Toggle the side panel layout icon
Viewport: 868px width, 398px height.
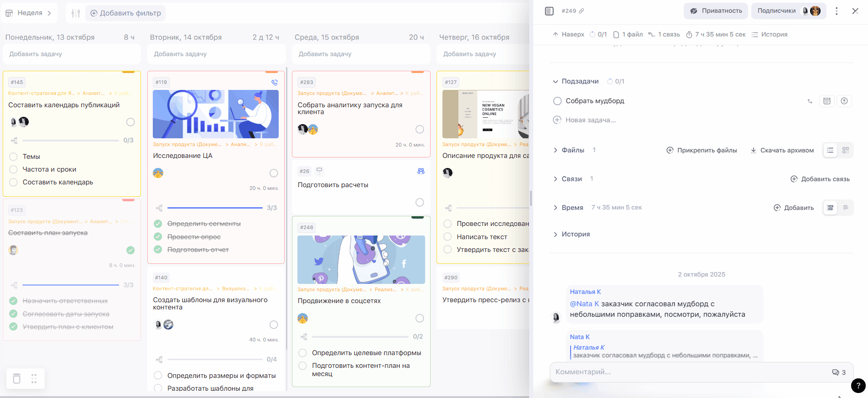(549, 11)
